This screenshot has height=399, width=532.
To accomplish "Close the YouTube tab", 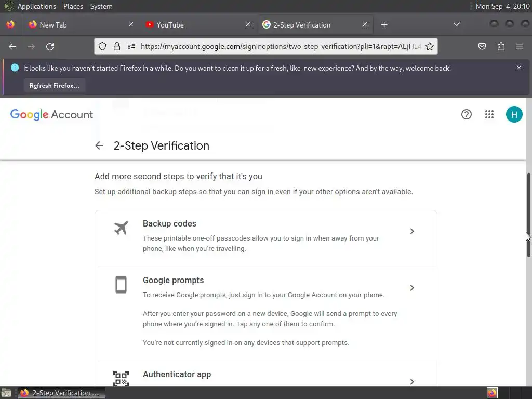I will point(248,24).
